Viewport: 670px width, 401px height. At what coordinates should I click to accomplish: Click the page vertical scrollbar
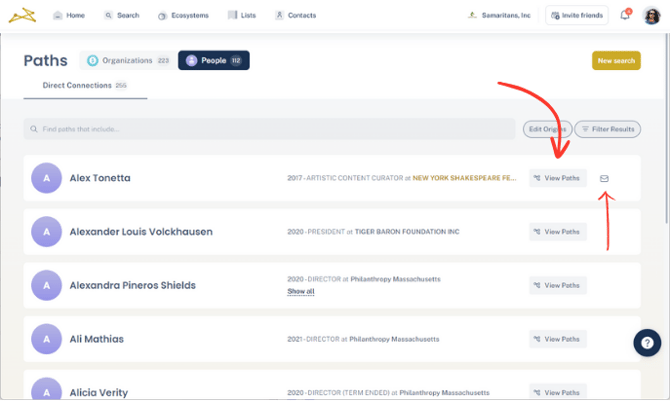pyautogui.click(x=667, y=128)
